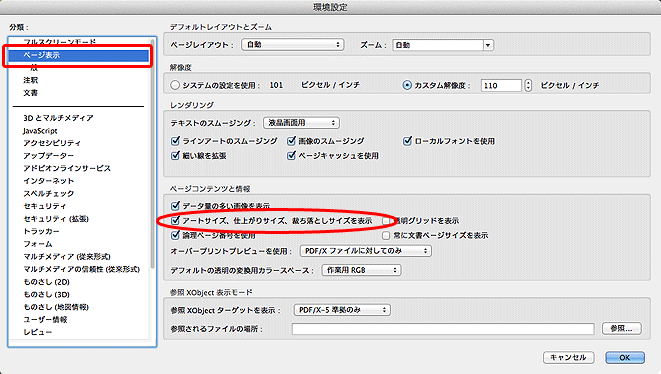Open the ページレイアウト dropdown
This screenshot has width=661, height=374.
click(293, 45)
